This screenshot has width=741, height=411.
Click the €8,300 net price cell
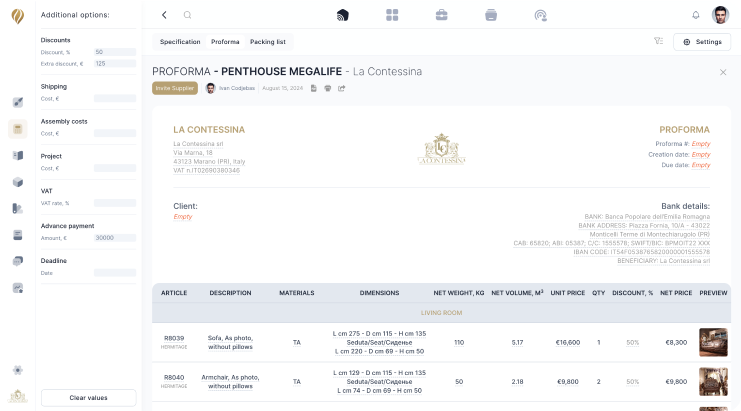pyautogui.click(x=676, y=342)
